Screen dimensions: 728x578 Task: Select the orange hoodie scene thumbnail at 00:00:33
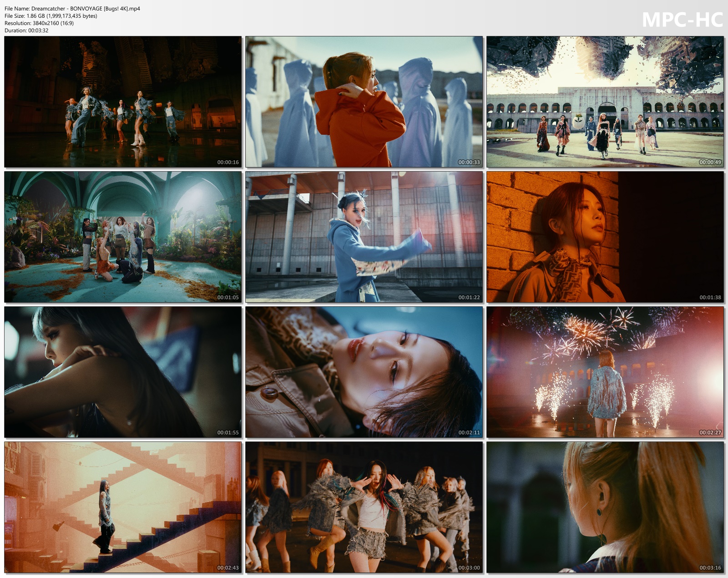coord(364,101)
